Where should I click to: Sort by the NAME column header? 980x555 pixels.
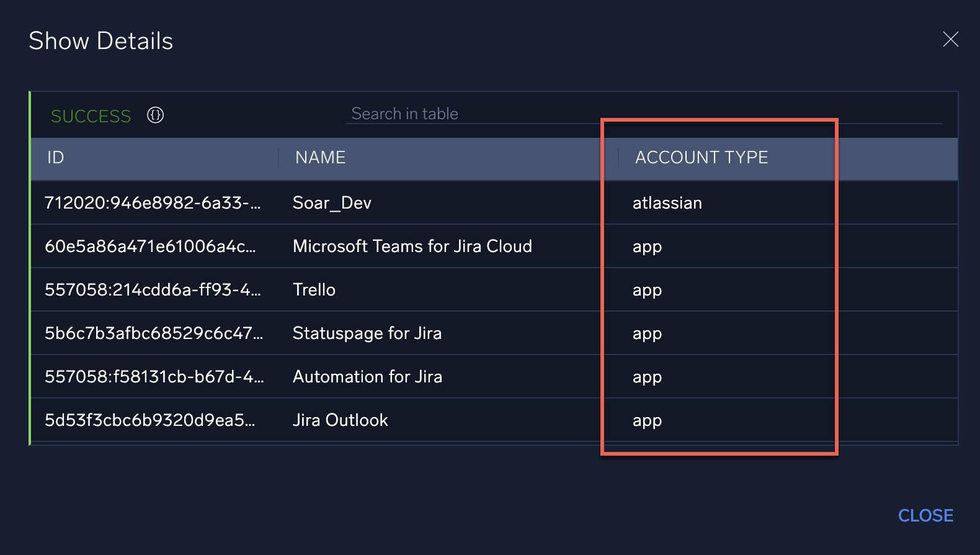(x=320, y=158)
